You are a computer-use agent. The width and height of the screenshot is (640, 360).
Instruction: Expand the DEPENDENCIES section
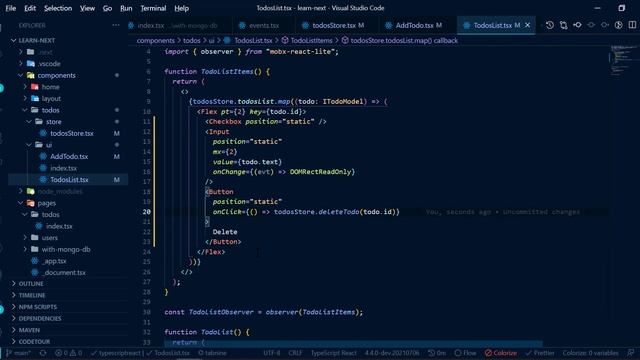click(x=67, y=318)
